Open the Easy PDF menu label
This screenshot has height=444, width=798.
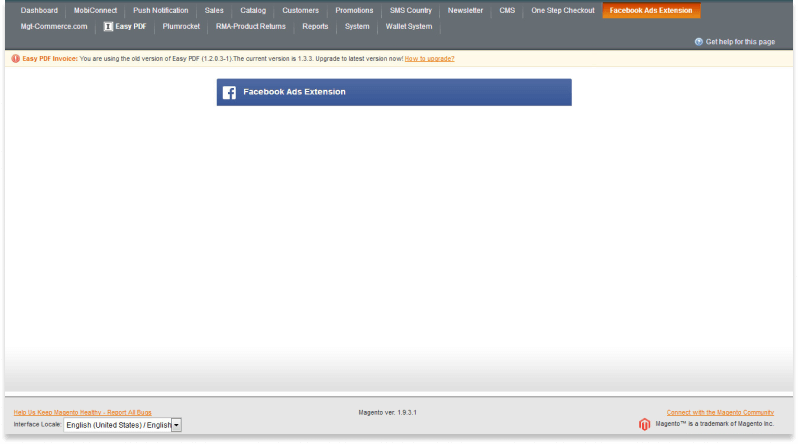click(x=131, y=26)
